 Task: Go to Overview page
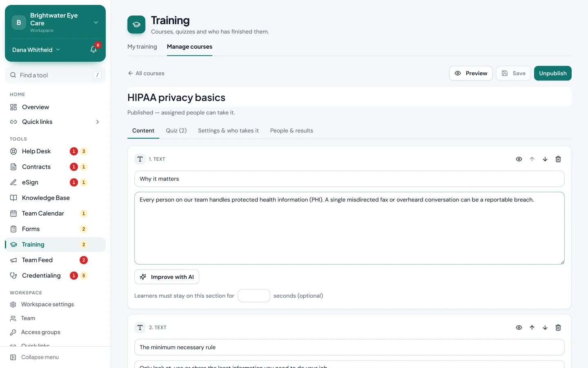tap(55, 107)
